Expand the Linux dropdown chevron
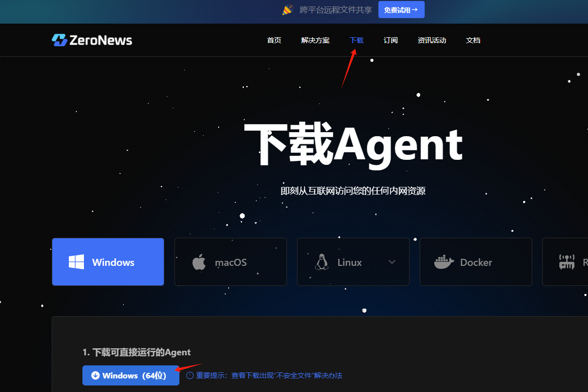The image size is (588, 392). [x=392, y=262]
